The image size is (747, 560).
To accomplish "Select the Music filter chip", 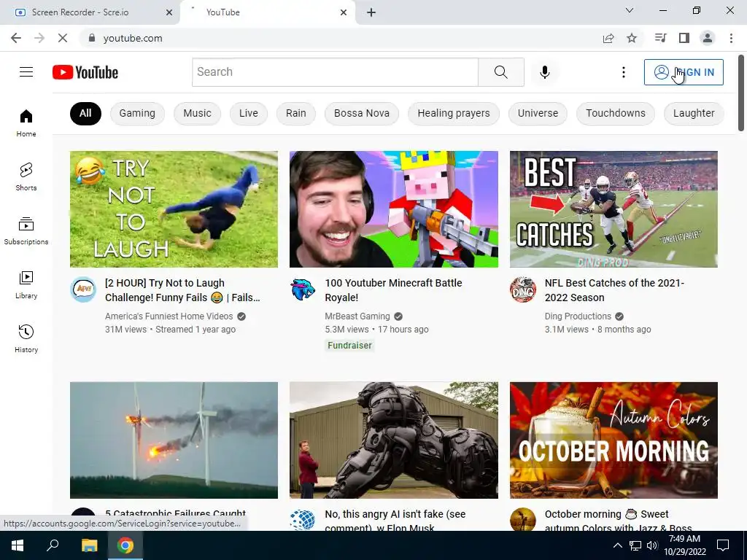I will click(x=197, y=113).
